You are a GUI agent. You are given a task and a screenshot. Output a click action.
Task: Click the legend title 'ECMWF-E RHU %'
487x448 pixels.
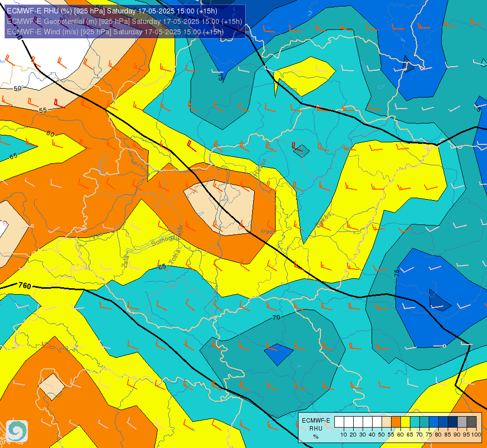pos(316,429)
